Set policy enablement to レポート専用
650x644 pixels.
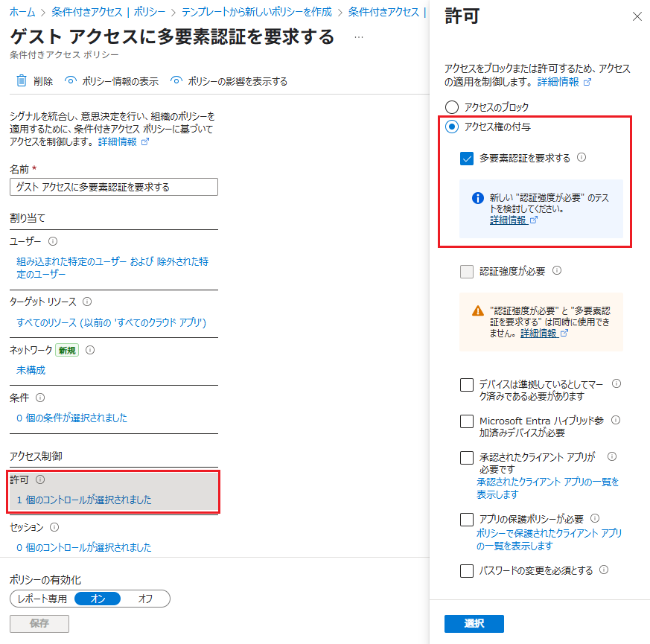pyautogui.click(x=42, y=599)
